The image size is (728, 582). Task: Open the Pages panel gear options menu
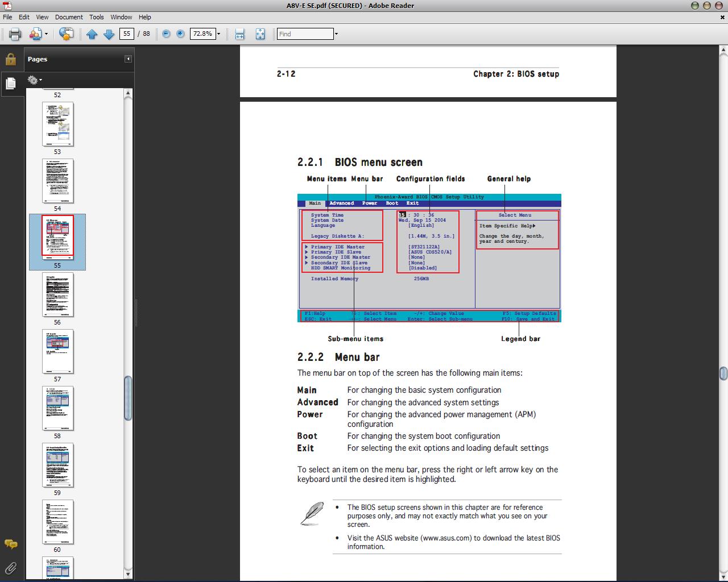point(34,80)
